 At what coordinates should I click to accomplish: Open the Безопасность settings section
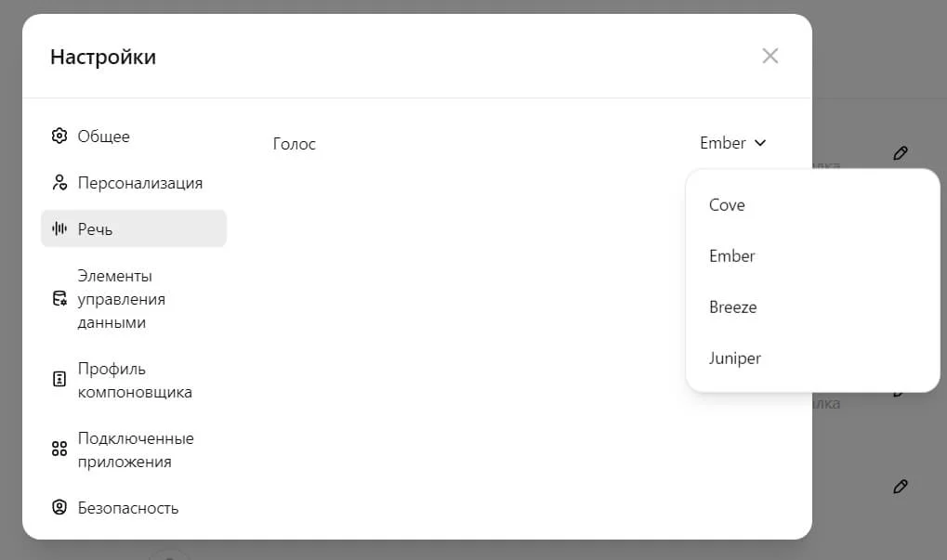(x=128, y=508)
